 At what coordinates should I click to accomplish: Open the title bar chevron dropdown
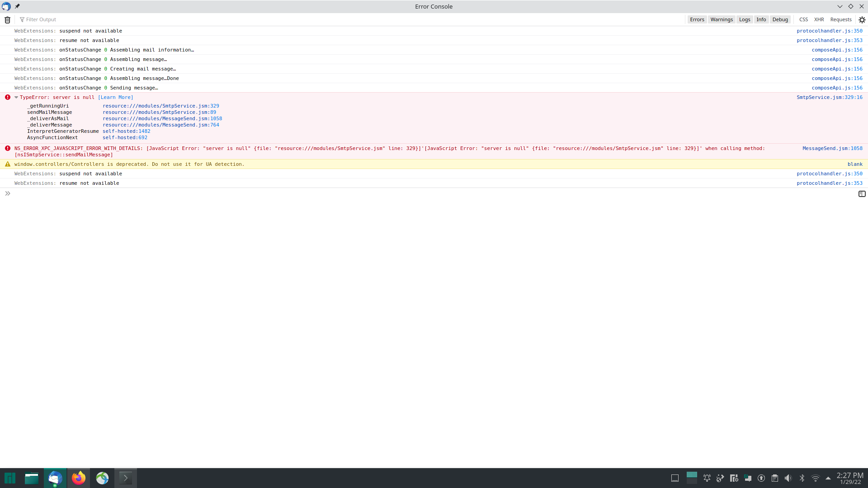pos(840,6)
